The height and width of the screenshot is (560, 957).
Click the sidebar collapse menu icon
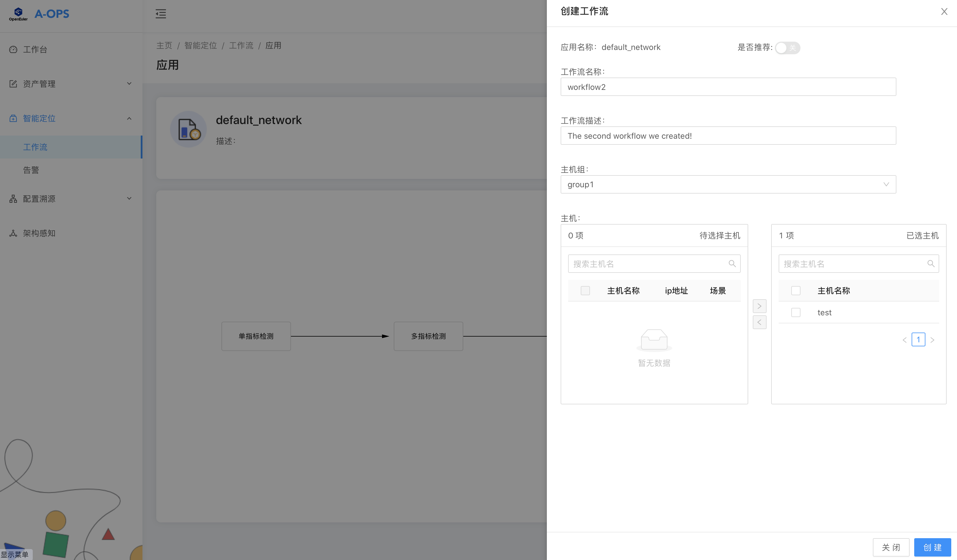161,14
